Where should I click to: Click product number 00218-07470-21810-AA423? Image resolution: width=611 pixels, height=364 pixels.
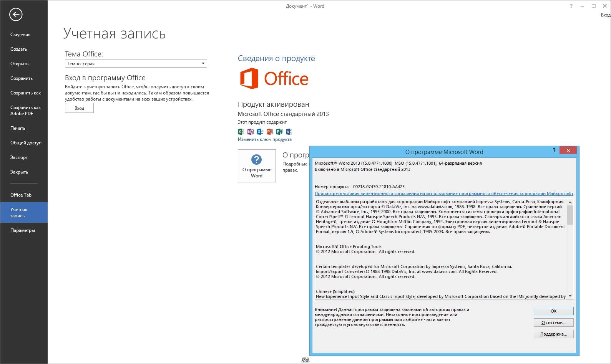tap(379, 187)
